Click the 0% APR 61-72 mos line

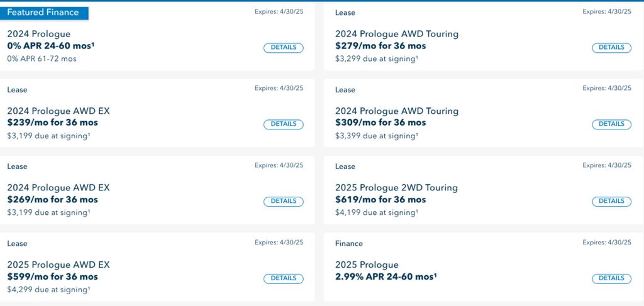coord(42,58)
